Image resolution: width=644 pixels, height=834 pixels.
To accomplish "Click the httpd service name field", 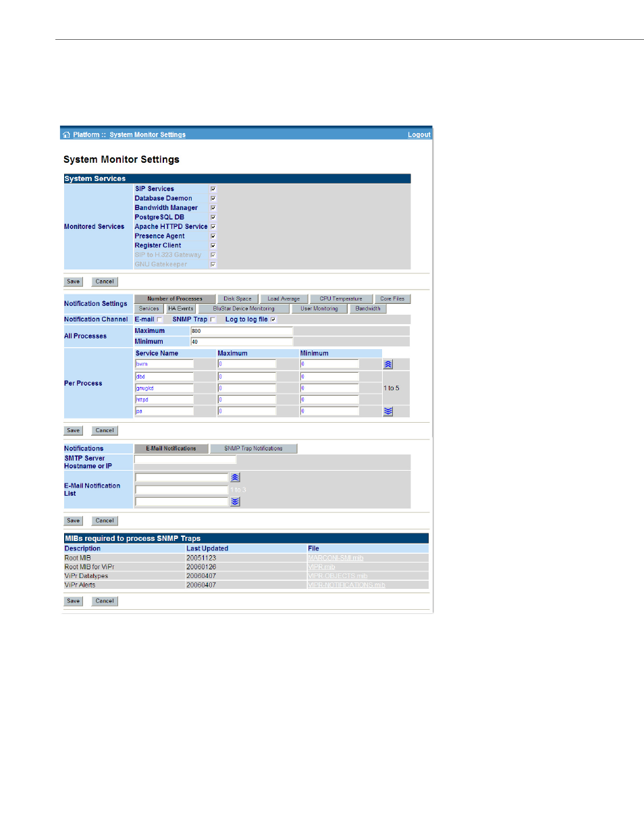I will tap(165, 400).
